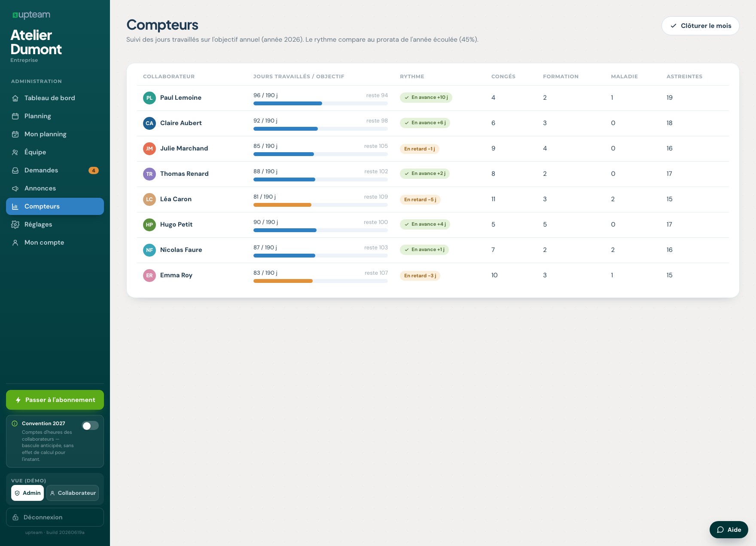Click the "reste 107" text
This screenshot has height=546, width=756.
376,273
